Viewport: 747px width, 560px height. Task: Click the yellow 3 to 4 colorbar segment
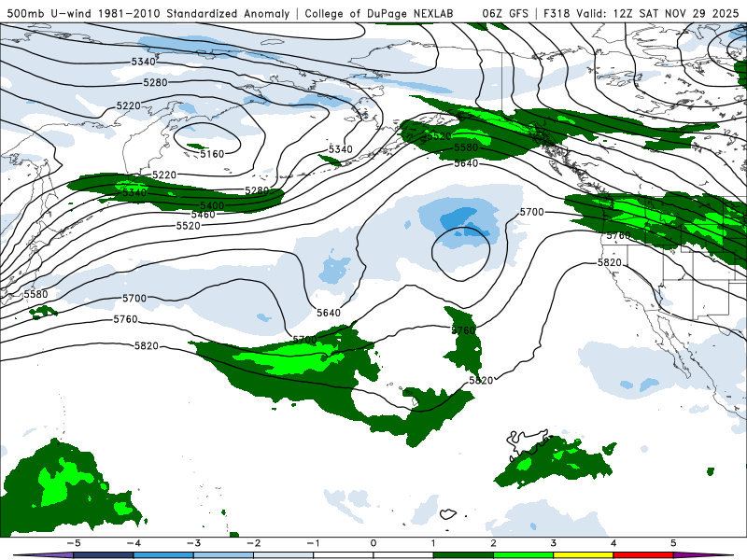point(584,555)
